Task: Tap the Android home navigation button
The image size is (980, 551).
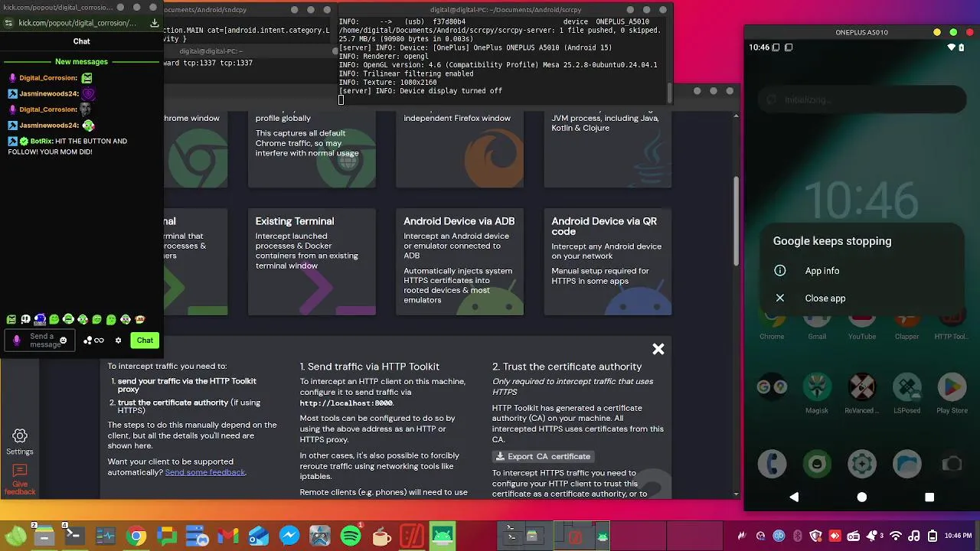Action: [x=861, y=497]
